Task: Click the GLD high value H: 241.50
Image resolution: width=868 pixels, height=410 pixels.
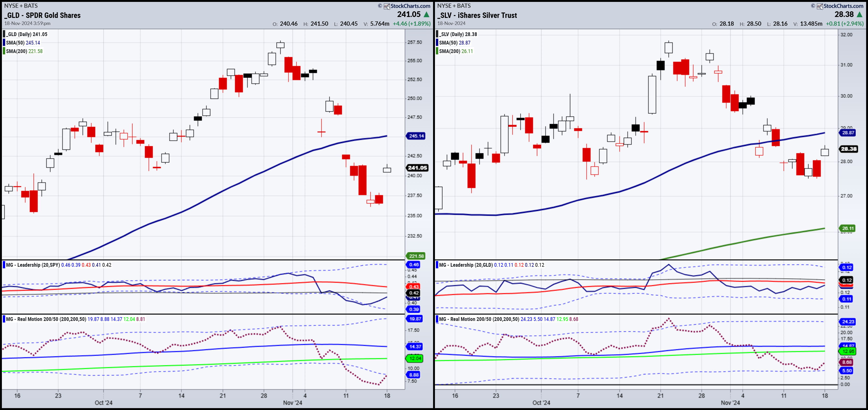Action: 316,24
